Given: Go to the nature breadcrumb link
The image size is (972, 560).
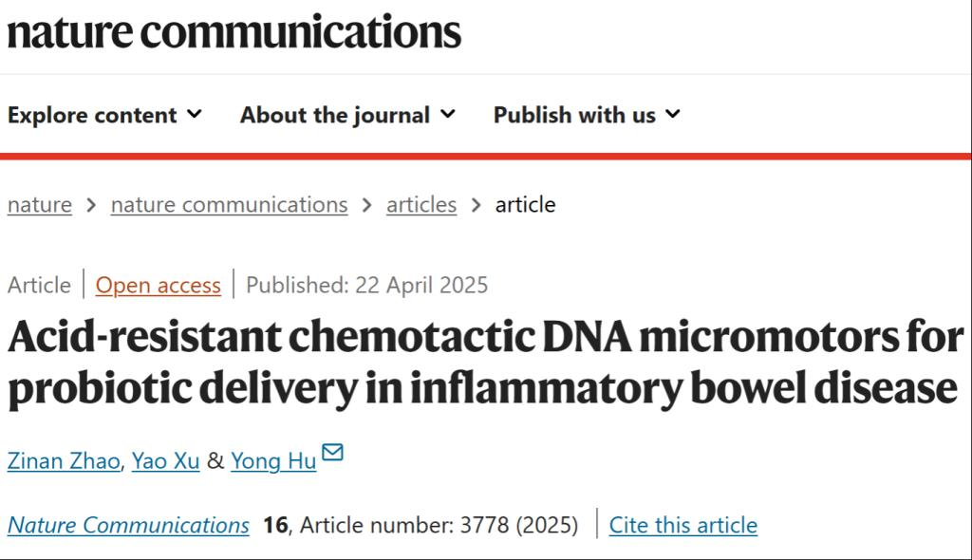Looking at the screenshot, I should coord(40,205).
